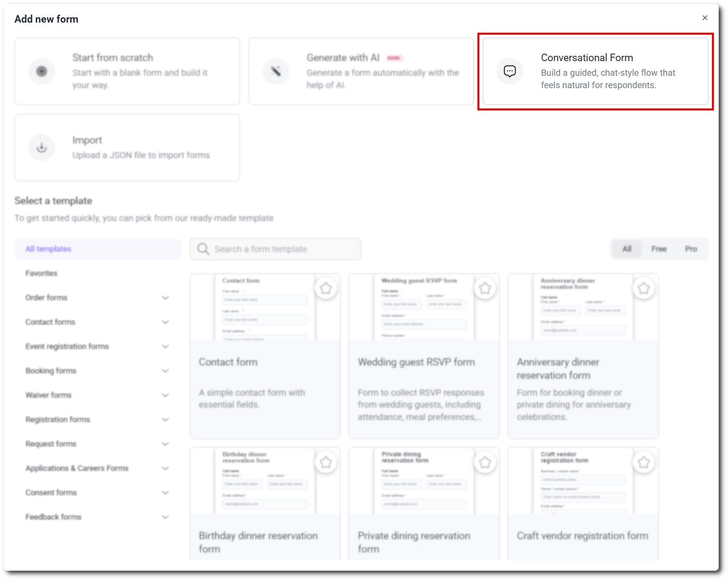728x580 pixels.
Task: Click the Conversational Form chat bubble icon
Action: tap(510, 71)
